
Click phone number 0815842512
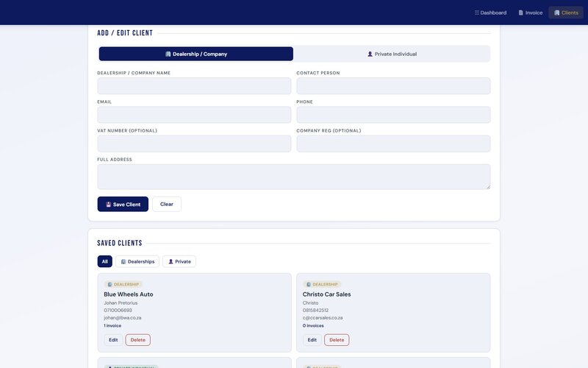tap(315, 310)
